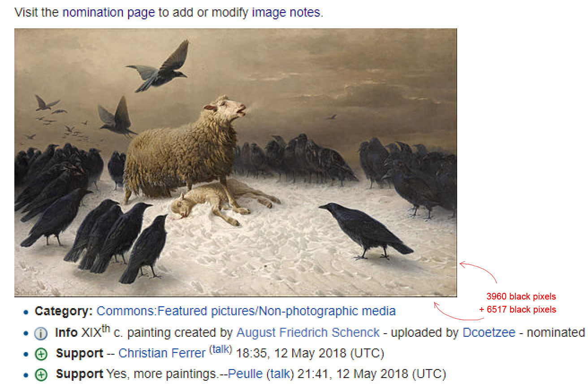
Task: Open the nomination page link
Action: [110, 12]
